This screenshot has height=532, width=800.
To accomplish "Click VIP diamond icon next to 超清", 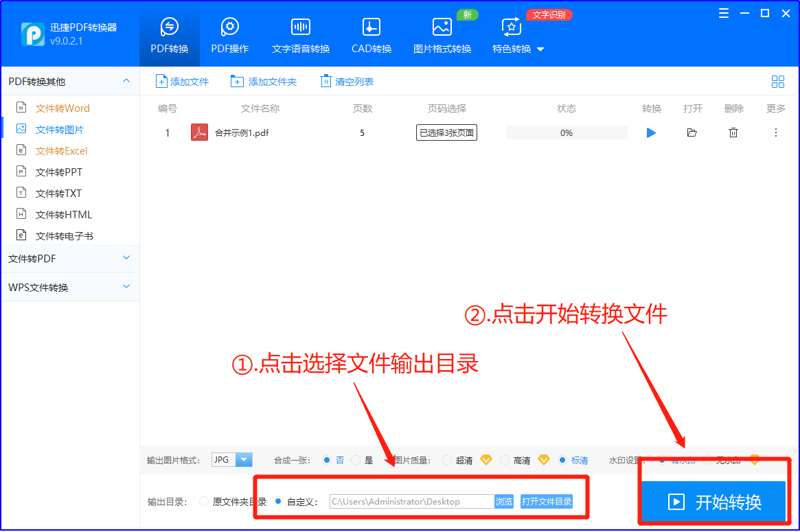I will 485,459.
